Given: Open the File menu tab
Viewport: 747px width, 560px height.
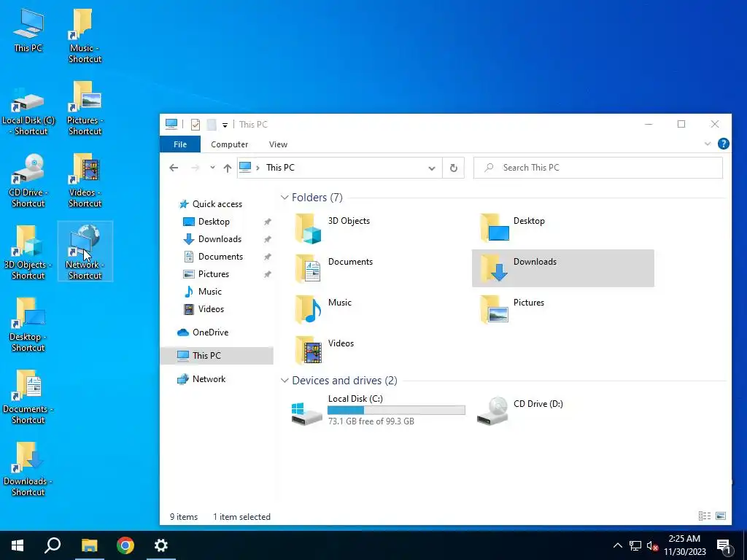Looking at the screenshot, I should pos(180,144).
